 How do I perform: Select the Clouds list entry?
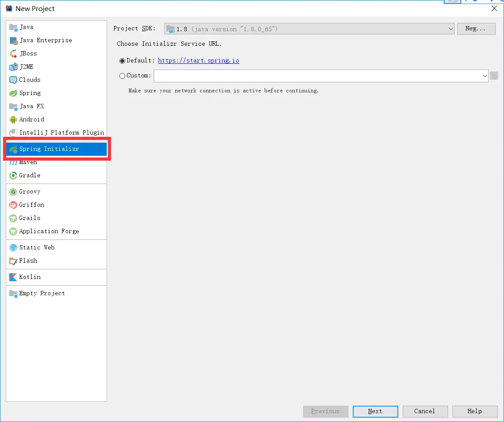56,80
